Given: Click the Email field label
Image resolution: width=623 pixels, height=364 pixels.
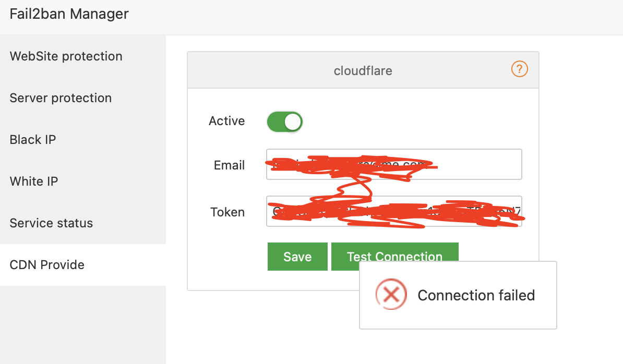Looking at the screenshot, I should (x=229, y=164).
